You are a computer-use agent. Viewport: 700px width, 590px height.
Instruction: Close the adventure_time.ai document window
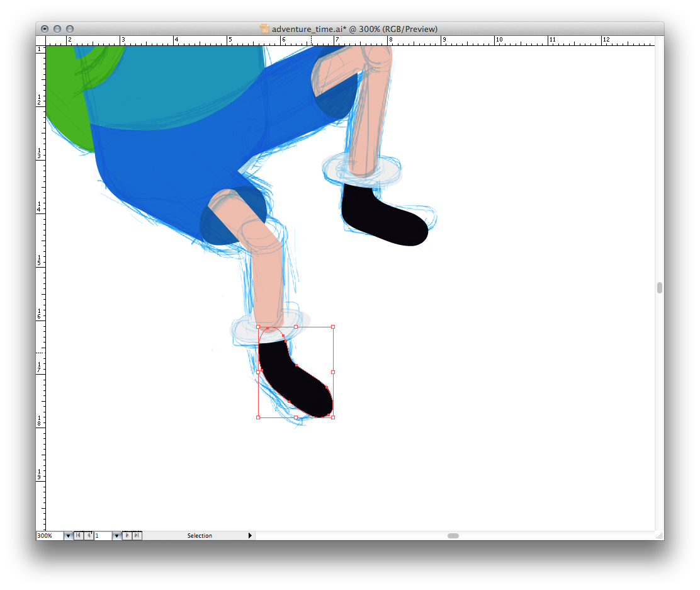[45, 29]
